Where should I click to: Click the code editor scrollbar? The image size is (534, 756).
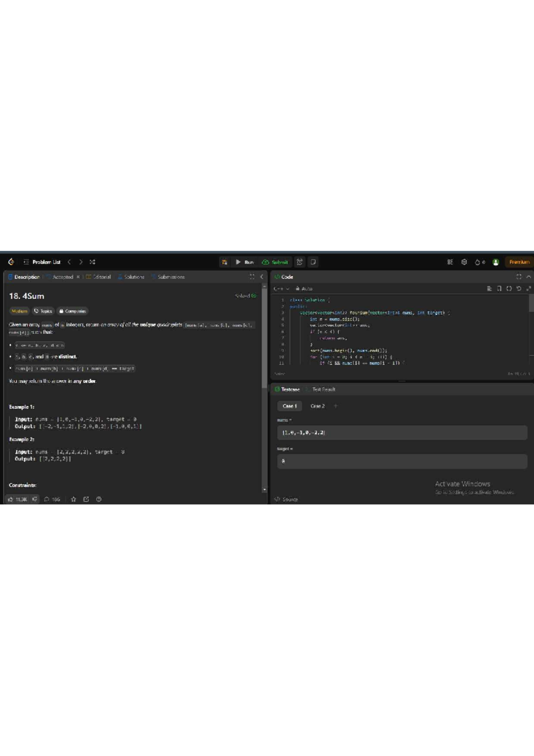click(531, 303)
